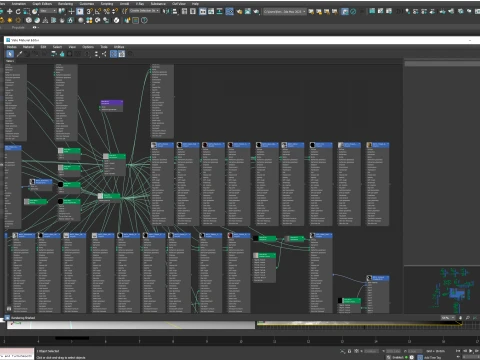Switch to the Populate ribbon tab
The height and width of the screenshot is (360, 480).
click(x=18, y=27)
